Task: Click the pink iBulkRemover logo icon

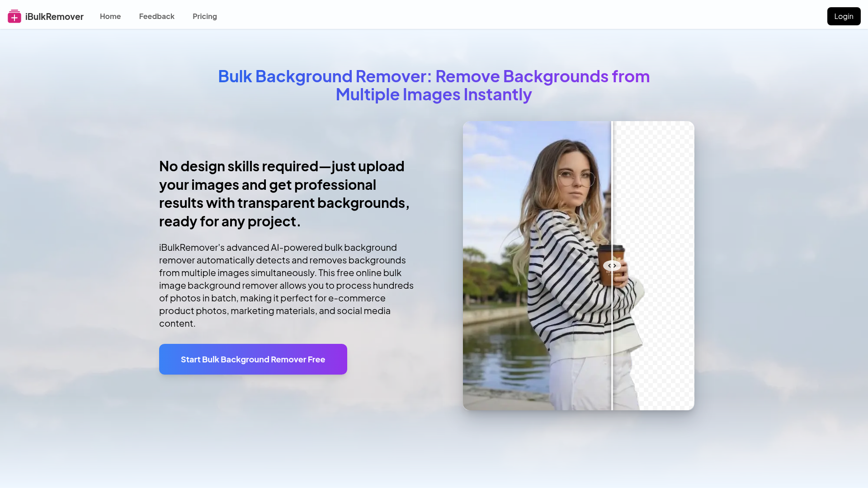Action: (x=14, y=16)
